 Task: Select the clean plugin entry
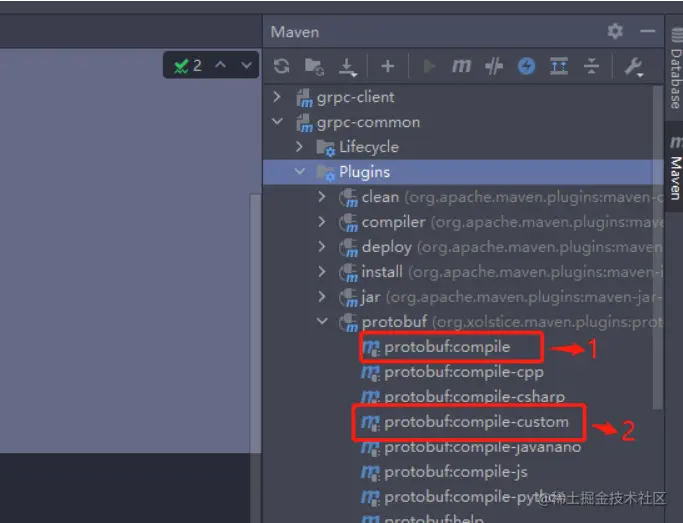coord(463,197)
